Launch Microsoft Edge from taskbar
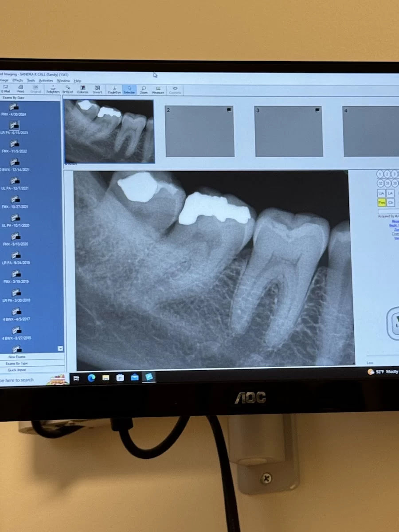399x532 pixels. [x=91, y=378]
